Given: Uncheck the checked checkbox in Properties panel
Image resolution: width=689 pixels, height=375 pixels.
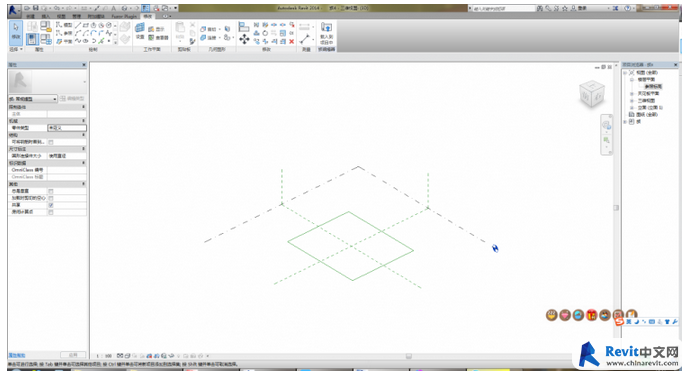Looking at the screenshot, I should (51, 205).
